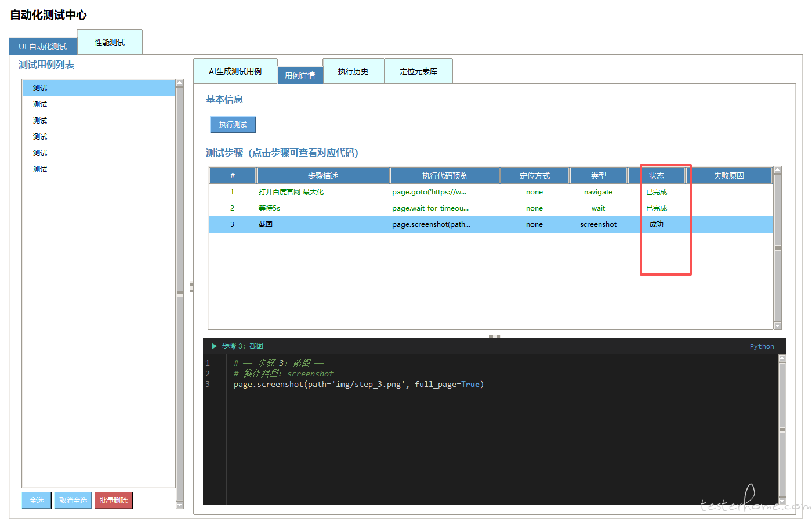
Task: Open the 执行历史 tab
Action: (x=353, y=71)
